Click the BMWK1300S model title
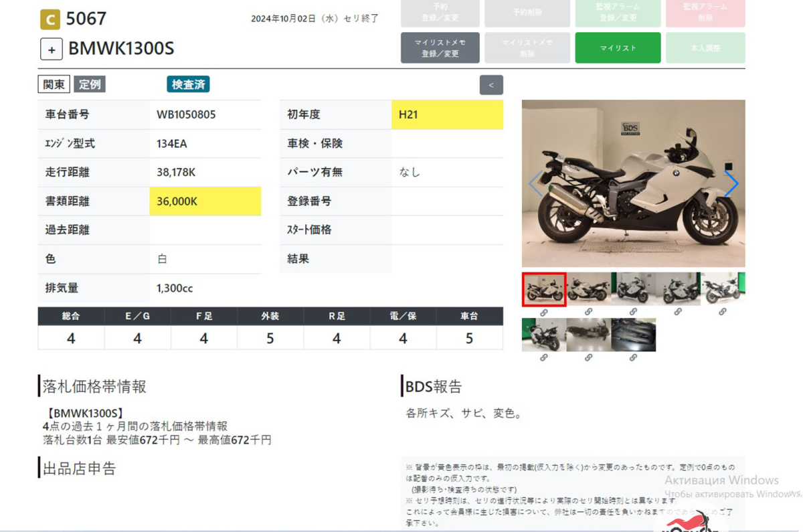Image resolution: width=803 pixels, height=532 pixels. (121, 49)
